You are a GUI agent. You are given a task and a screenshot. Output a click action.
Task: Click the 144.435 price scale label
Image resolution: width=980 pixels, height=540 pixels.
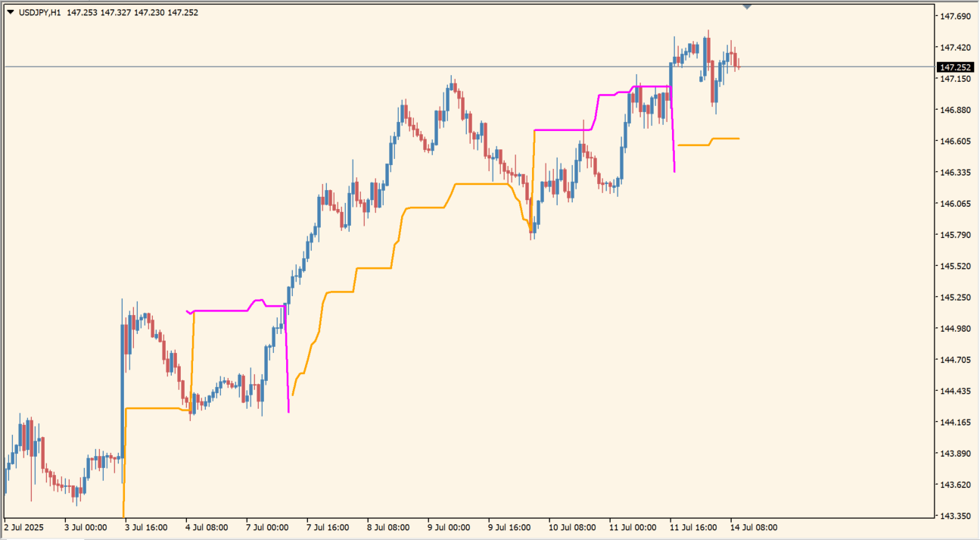[955, 392]
